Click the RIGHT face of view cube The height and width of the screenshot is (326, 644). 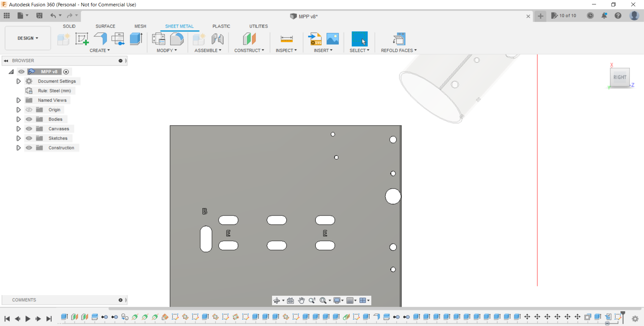(x=620, y=77)
